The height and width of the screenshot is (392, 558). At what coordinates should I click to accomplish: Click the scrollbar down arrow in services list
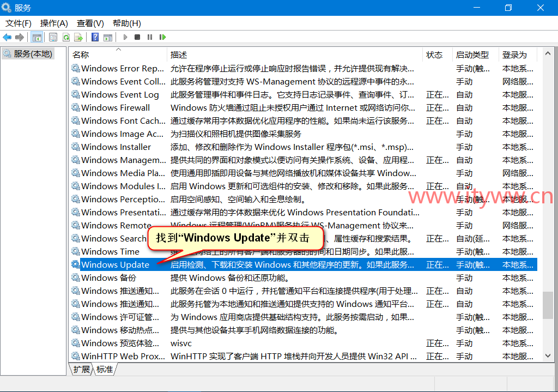[x=548, y=355]
